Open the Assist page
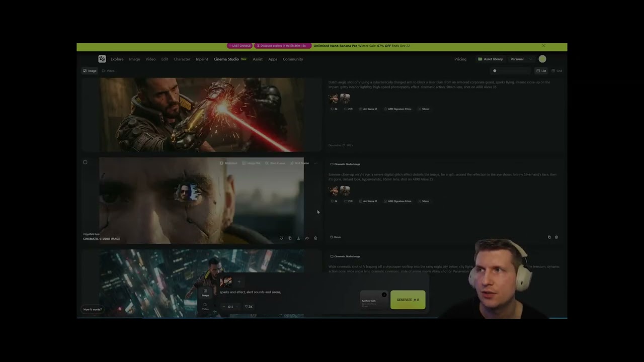The width and height of the screenshot is (644, 362). click(x=258, y=59)
